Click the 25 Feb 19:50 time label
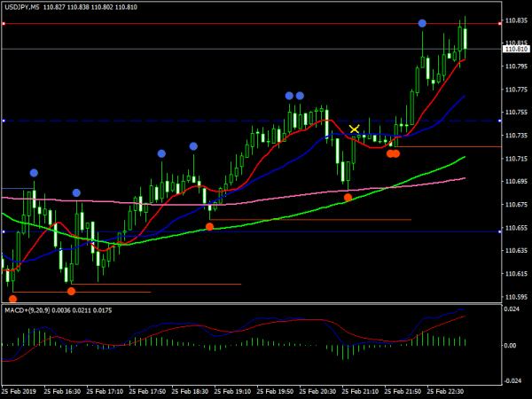The image size is (532, 399). pos(275,392)
